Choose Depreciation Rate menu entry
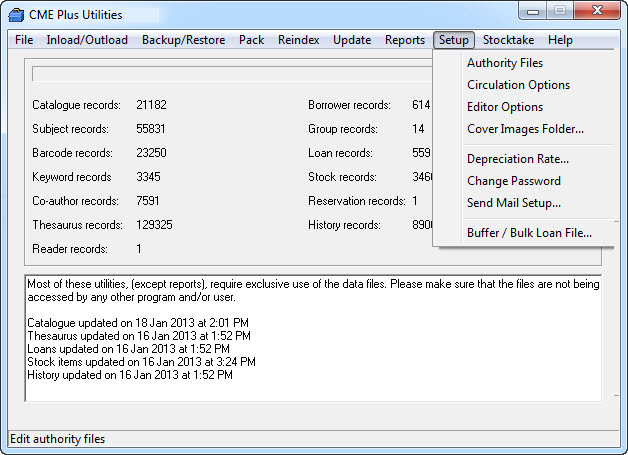This screenshot has width=628, height=455. point(517,159)
